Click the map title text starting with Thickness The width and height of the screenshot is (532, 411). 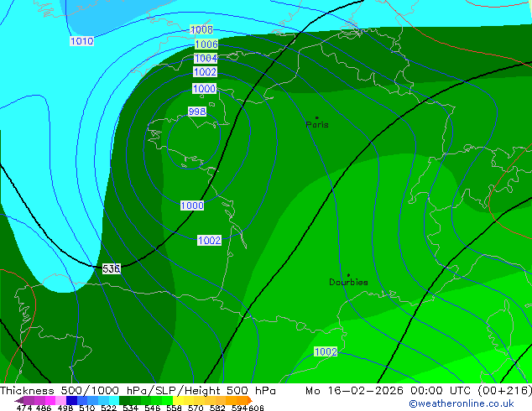tap(138, 391)
